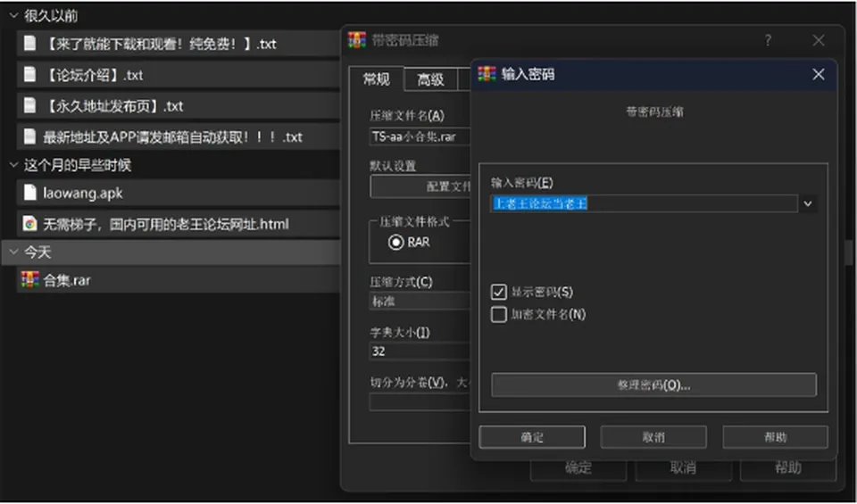857x504 pixels.
Task: Select the 【永久地址发布页】.txt file icon
Action: coord(29,105)
